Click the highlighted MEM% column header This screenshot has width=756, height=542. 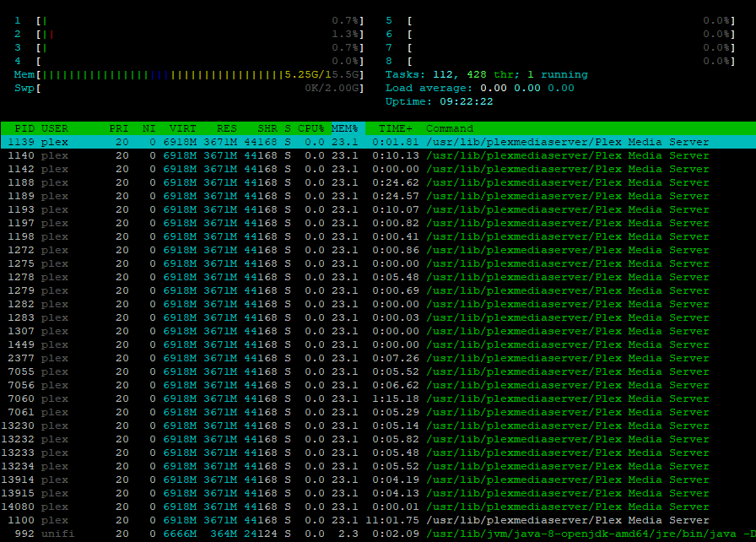pos(348,128)
